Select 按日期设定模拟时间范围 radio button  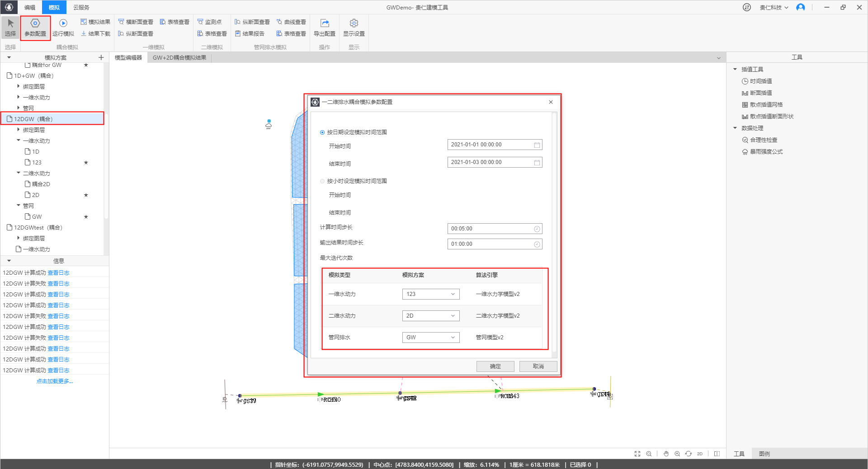pyautogui.click(x=322, y=132)
